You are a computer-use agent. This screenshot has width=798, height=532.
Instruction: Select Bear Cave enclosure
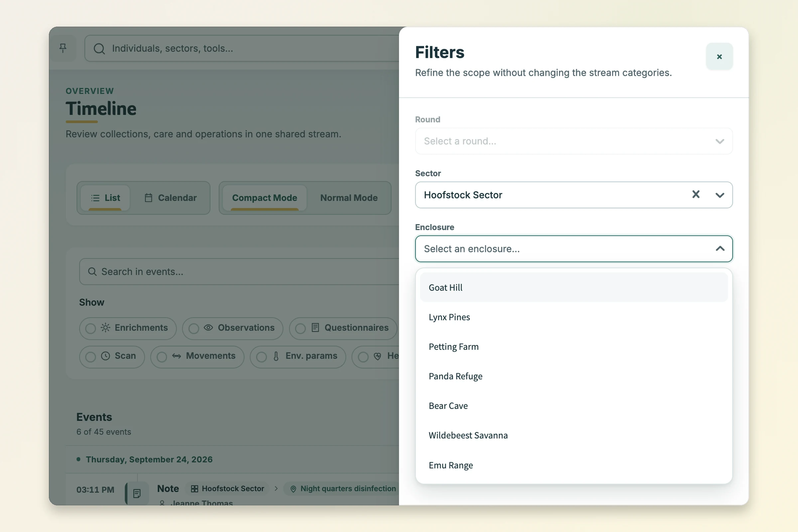[x=574, y=406]
